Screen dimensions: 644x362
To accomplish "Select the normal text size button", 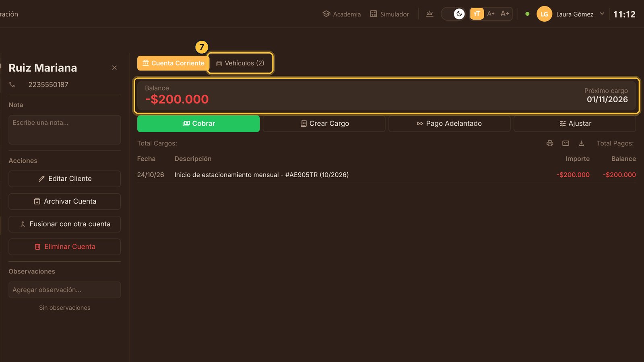I will tap(477, 14).
